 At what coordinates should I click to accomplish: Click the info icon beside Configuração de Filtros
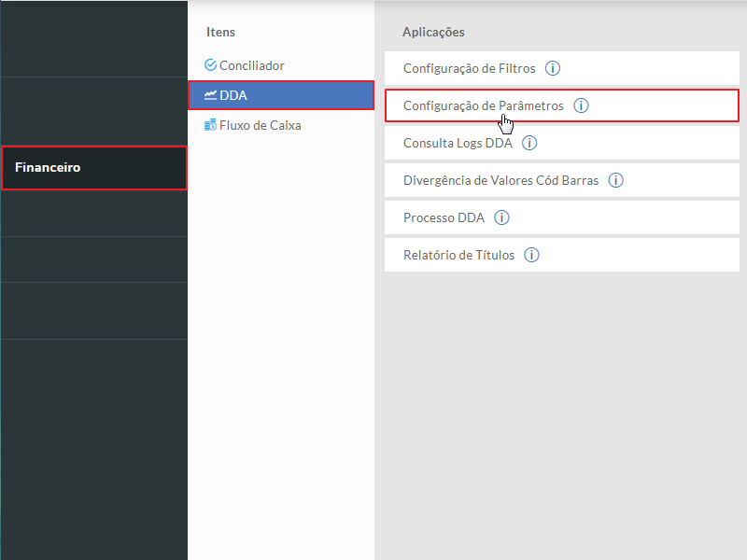tap(552, 68)
